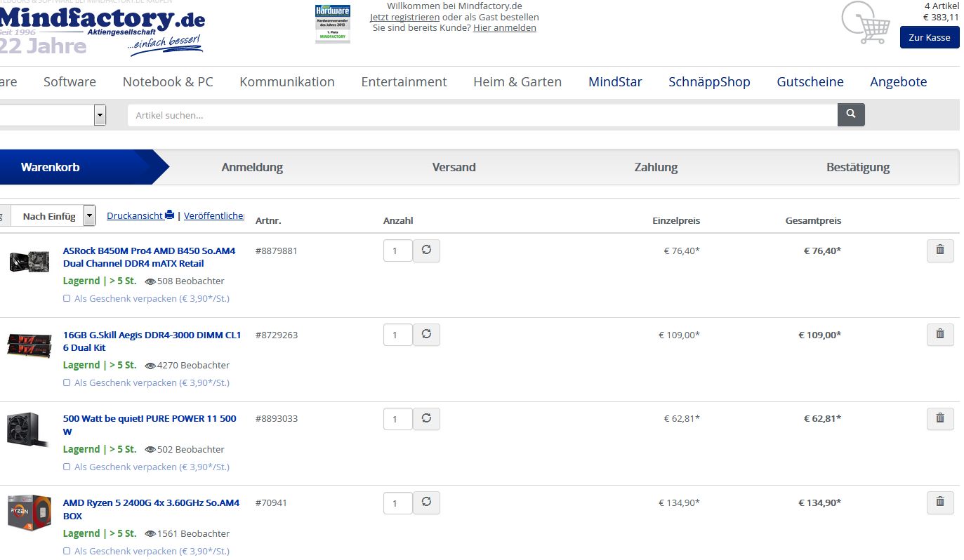Click quantity field for ASRock B450M Pro4
This screenshot has width=964, height=560.
tap(397, 251)
